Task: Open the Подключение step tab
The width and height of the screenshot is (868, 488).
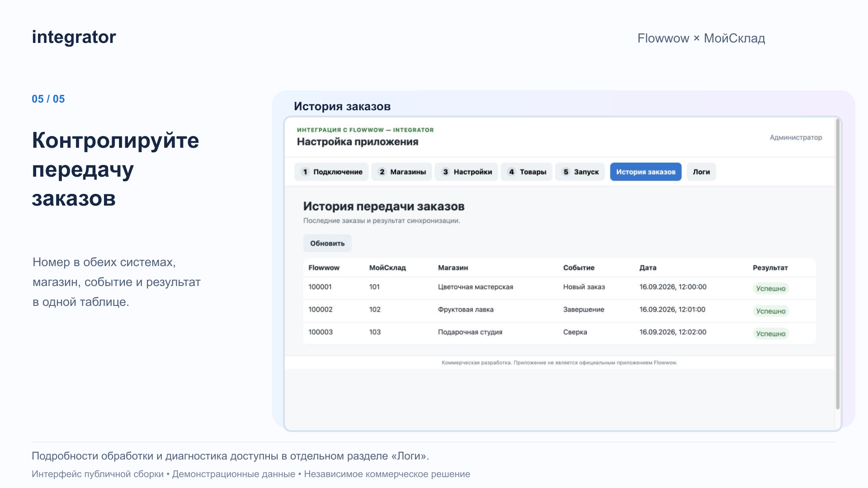Action: [x=331, y=172]
